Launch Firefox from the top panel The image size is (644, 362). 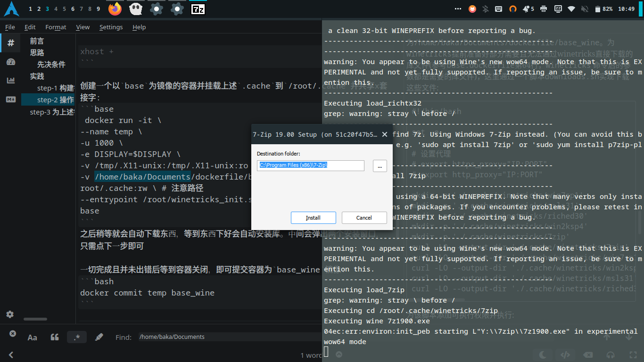[x=115, y=8]
